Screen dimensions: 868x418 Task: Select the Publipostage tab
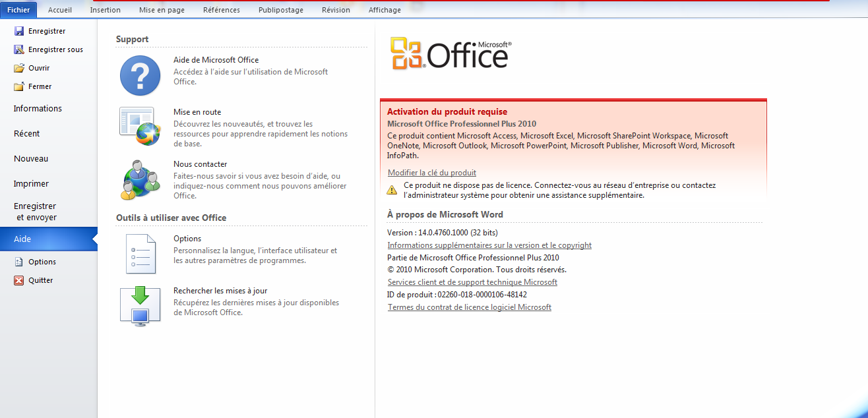pyautogui.click(x=281, y=10)
